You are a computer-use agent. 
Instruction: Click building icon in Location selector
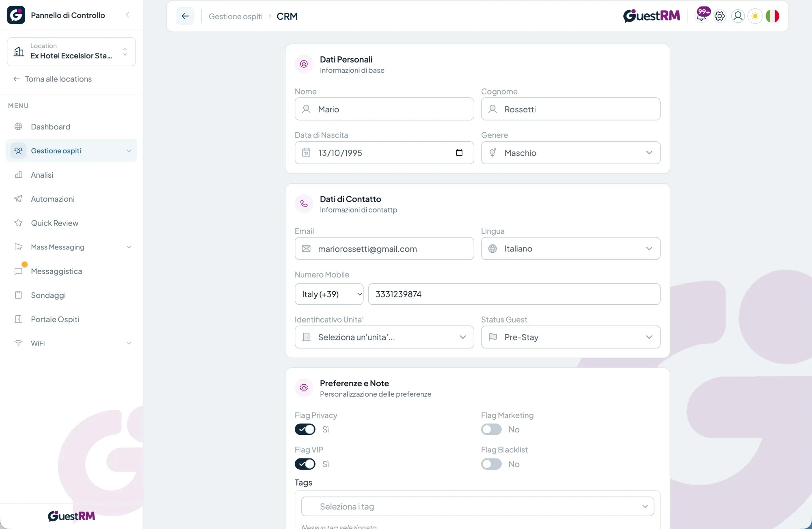(19, 52)
